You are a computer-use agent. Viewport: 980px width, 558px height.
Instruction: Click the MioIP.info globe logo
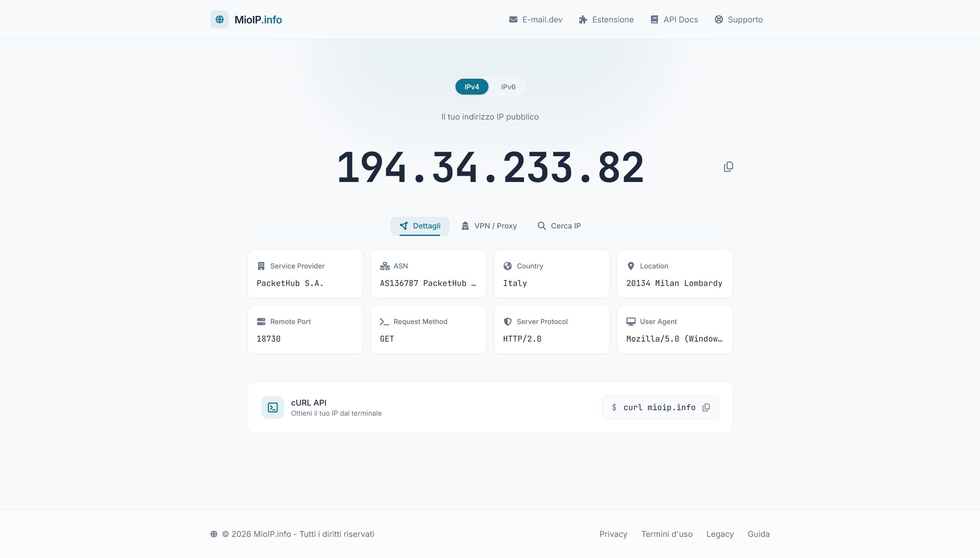point(220,19)
